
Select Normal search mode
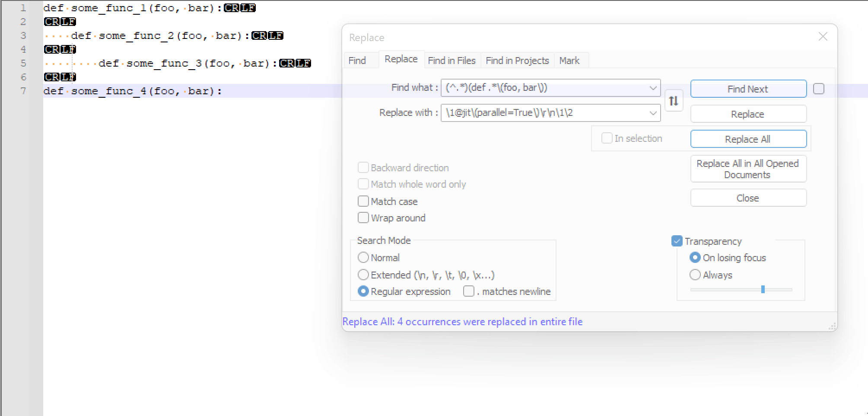[363, 258]
